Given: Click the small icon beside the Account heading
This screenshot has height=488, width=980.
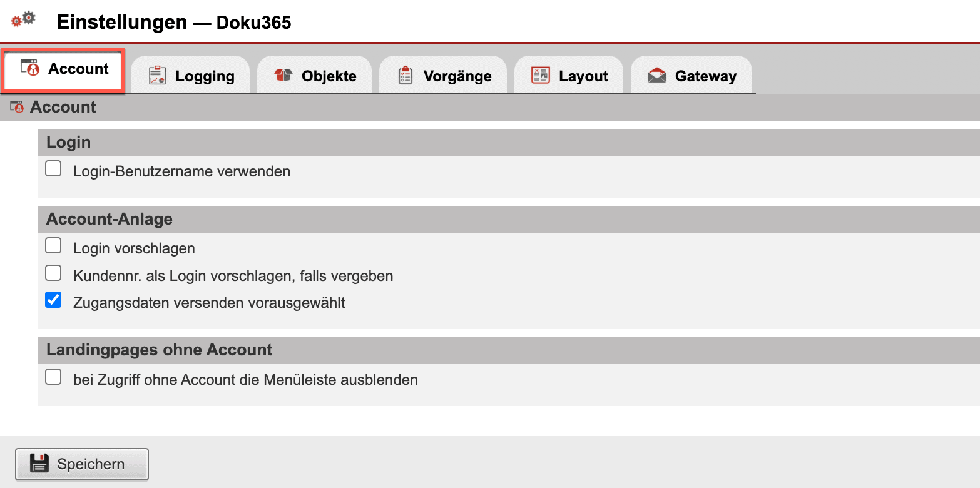Looking at the screenshot, I should pyautogui.click(x=17, y=107).
